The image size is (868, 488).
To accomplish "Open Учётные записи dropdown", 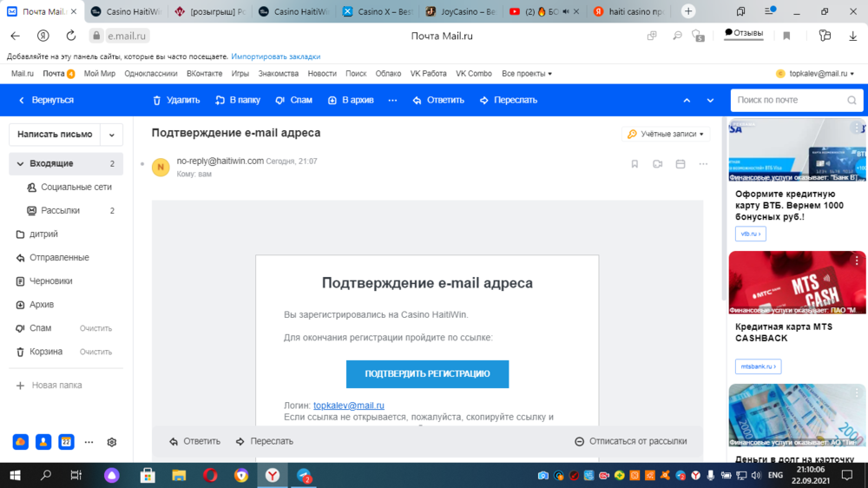I will 666,134.
